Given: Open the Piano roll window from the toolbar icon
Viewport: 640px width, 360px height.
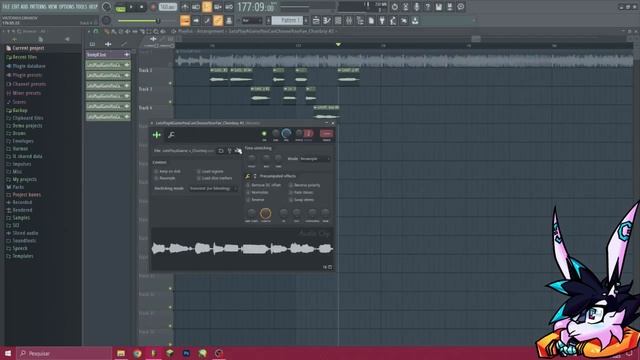Looking at the screenshot, I should 327,20.
